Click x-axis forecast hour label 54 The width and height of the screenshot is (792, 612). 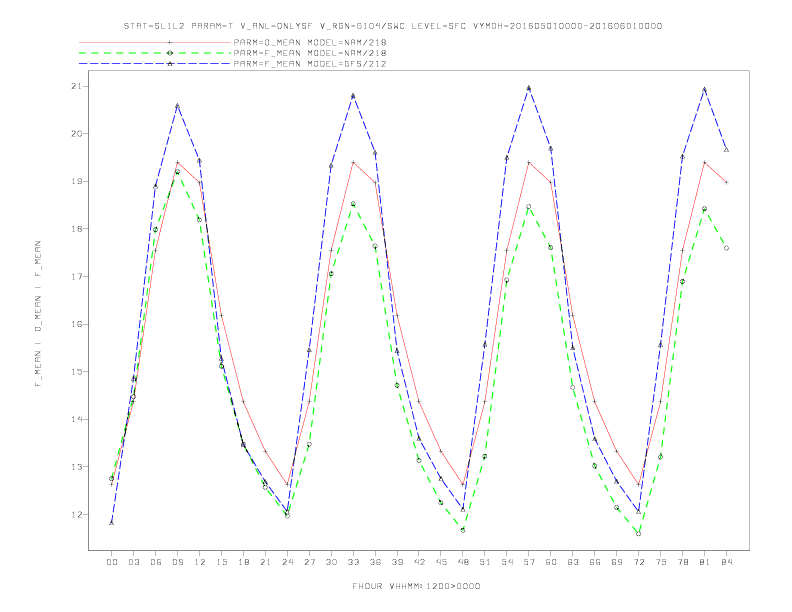click(507, 562)
